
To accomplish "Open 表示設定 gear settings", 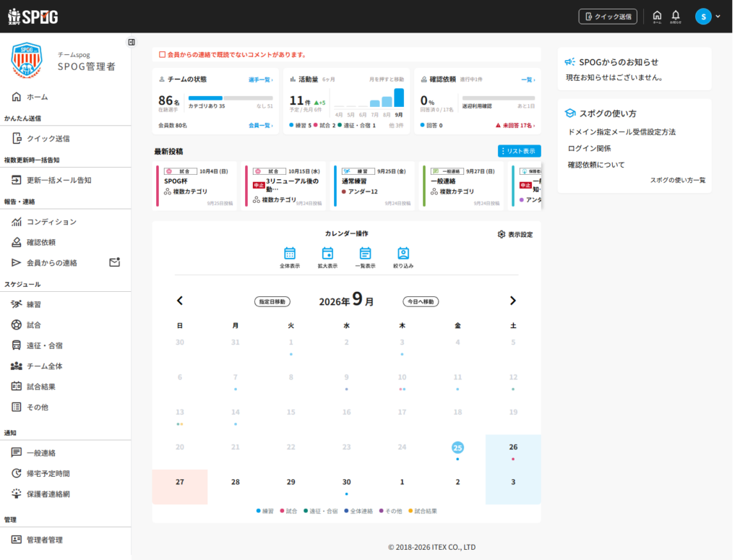I will pos(515,234).
